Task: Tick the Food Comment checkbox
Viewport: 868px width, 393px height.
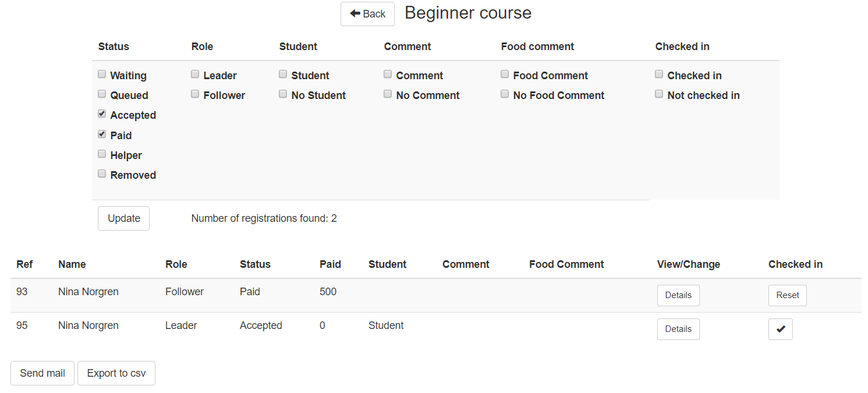Action: click(x=505, y=75)
